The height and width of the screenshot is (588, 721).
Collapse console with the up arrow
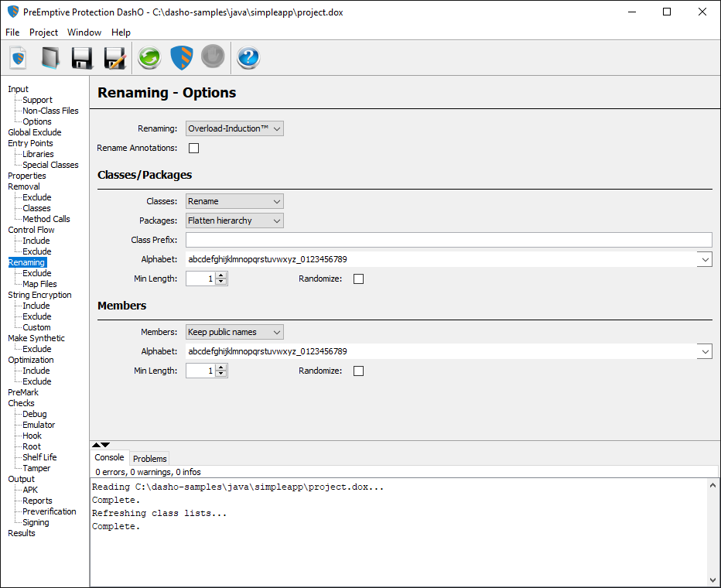point(96,445)
